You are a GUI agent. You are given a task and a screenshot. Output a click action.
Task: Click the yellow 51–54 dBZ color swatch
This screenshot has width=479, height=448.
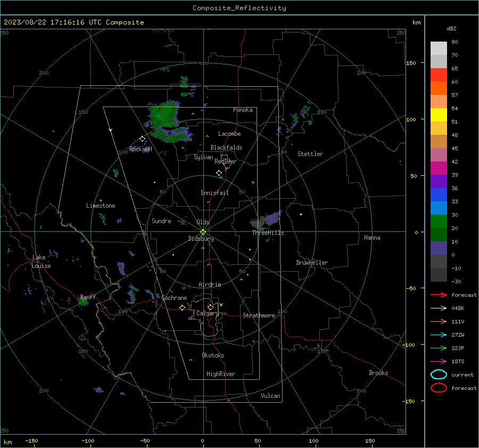point(439,115)
